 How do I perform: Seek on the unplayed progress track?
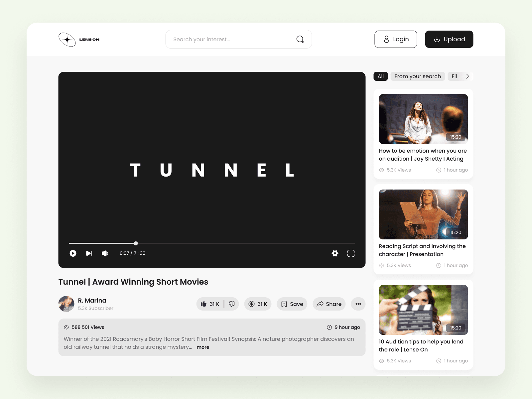[246, 243]
